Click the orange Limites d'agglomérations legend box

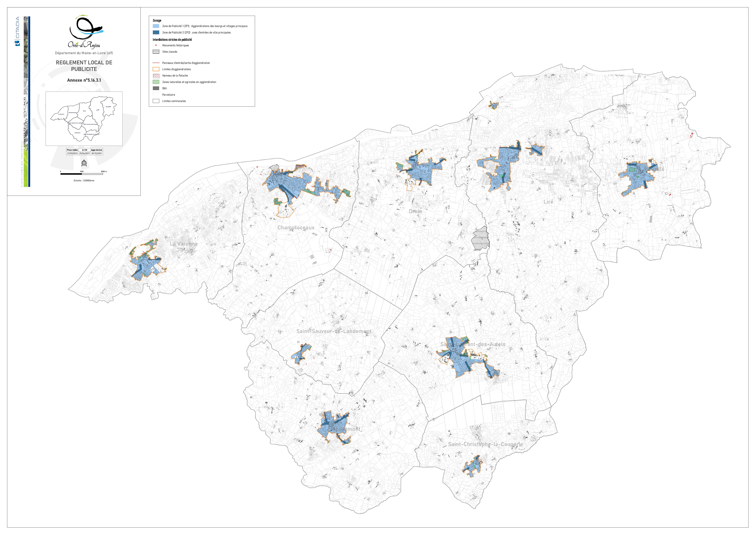click(x=156, y=69)
